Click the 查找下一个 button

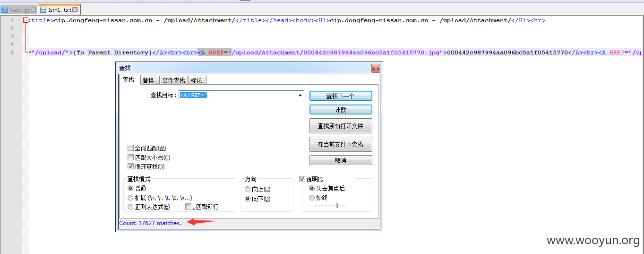341,96
